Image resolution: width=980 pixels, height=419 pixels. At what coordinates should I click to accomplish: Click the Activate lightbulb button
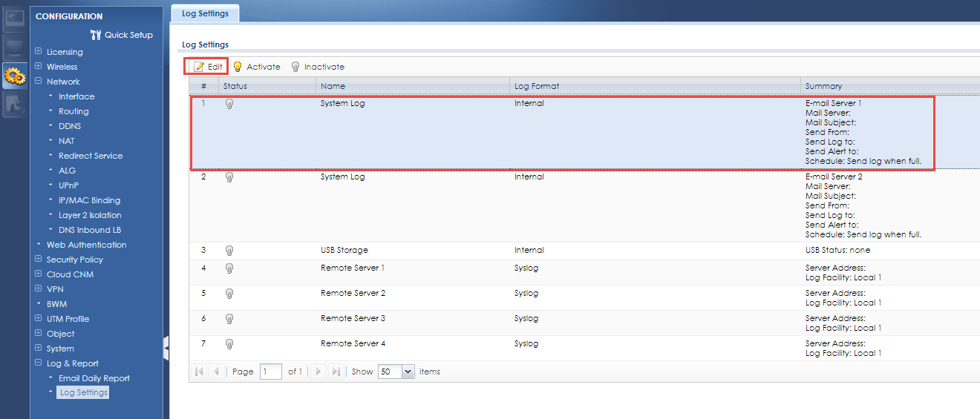(256, 67)
